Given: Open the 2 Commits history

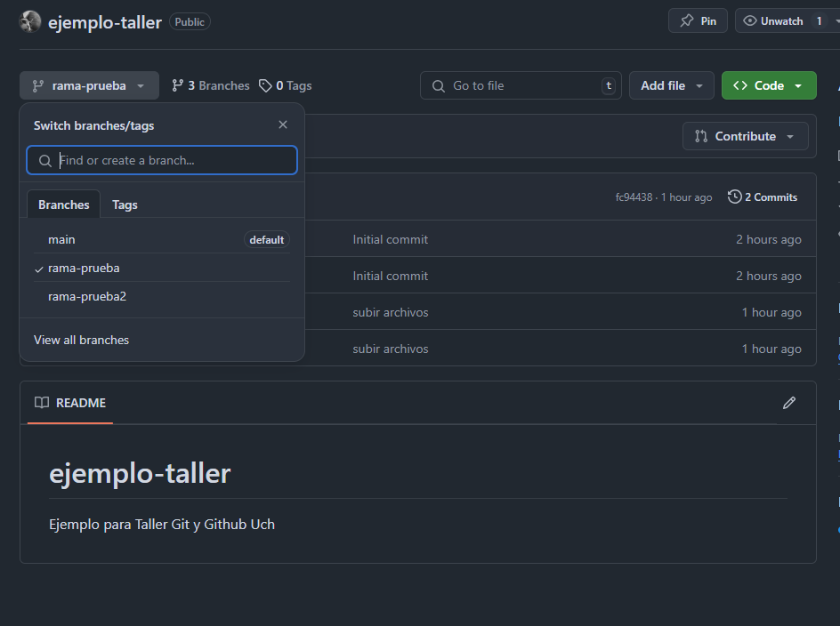Looking at the screenshot, I should pyautogui.click(x=763, y=197).
